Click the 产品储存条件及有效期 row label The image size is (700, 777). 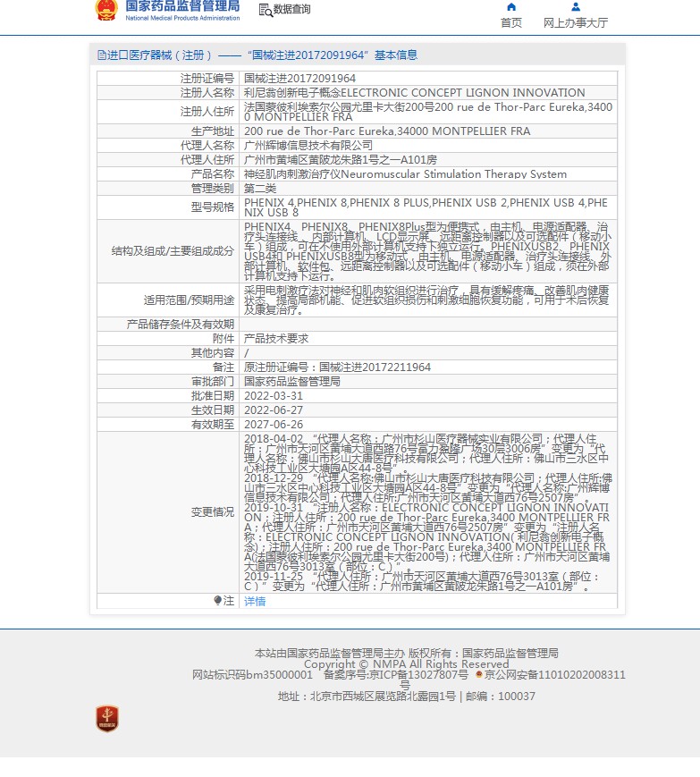point(181,324)
